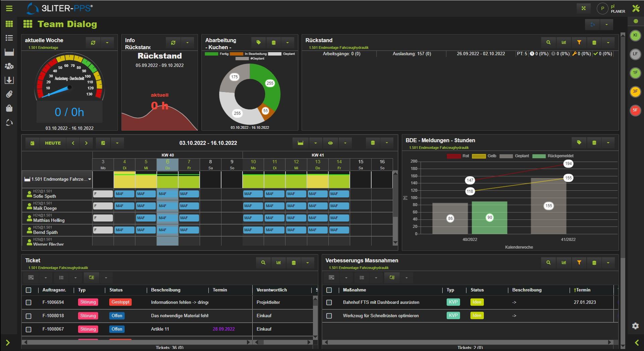644x351 pixels.
Task: Select the KI badge in right sidebar
Action: pyautogui.click(x=635, y=35)
